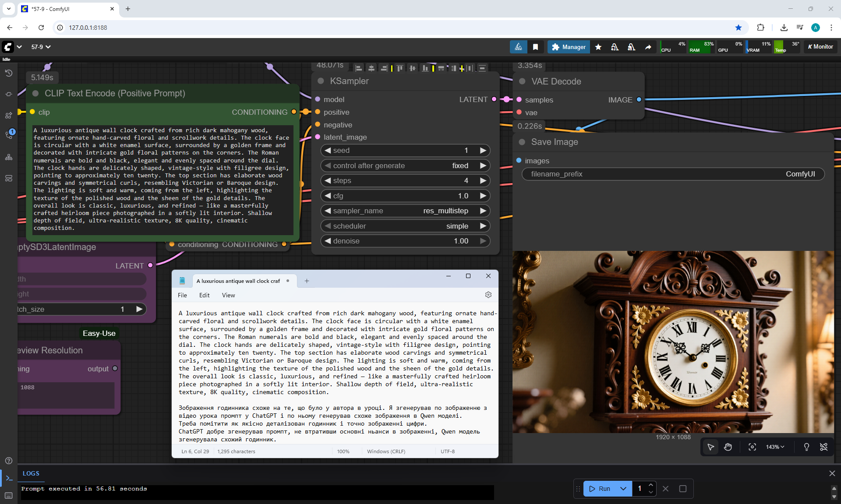Toggle the bottom console panel icon
Viewport: 841px width, 504px height.
coord(9,478)
